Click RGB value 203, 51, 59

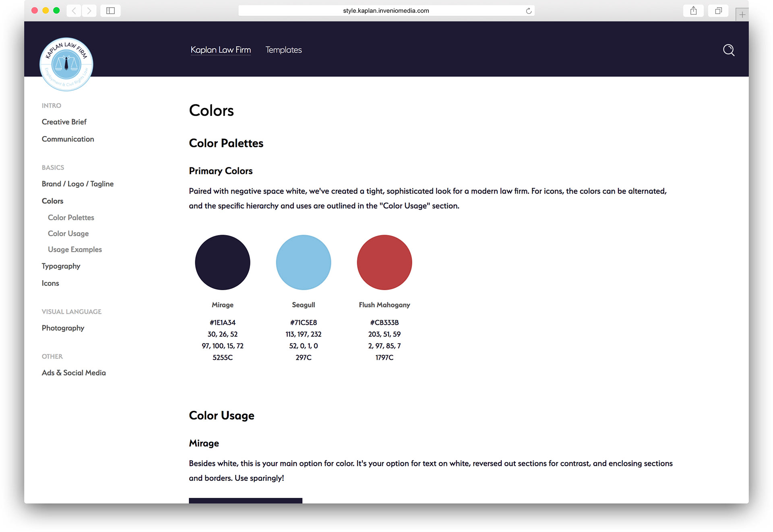pos(384,334)
